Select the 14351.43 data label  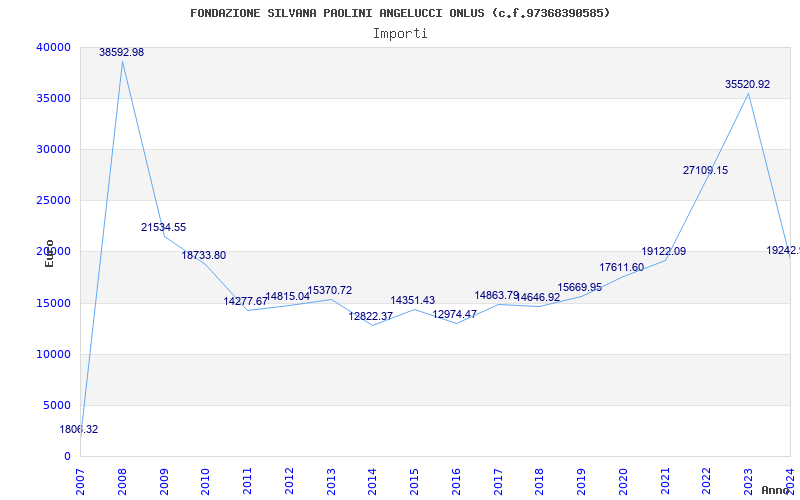[413, 301]
